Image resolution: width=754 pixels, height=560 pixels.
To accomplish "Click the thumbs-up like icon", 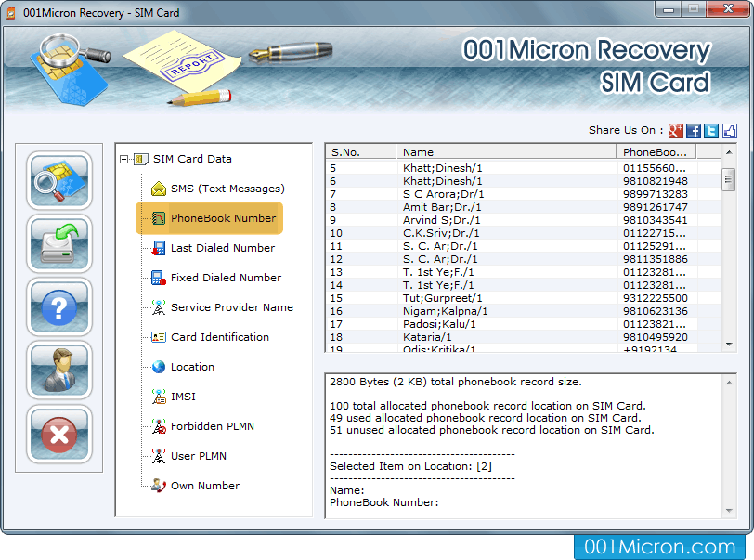I will click(x=730, y=130).
